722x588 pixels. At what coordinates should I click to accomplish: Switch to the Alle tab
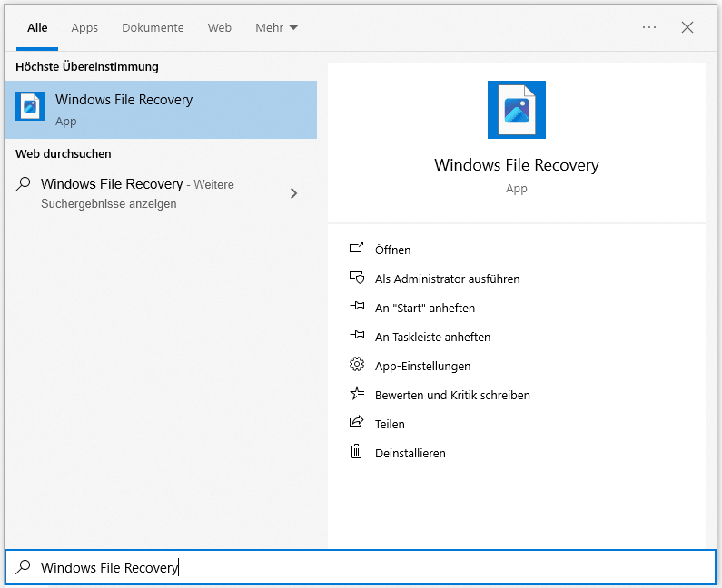37,28
